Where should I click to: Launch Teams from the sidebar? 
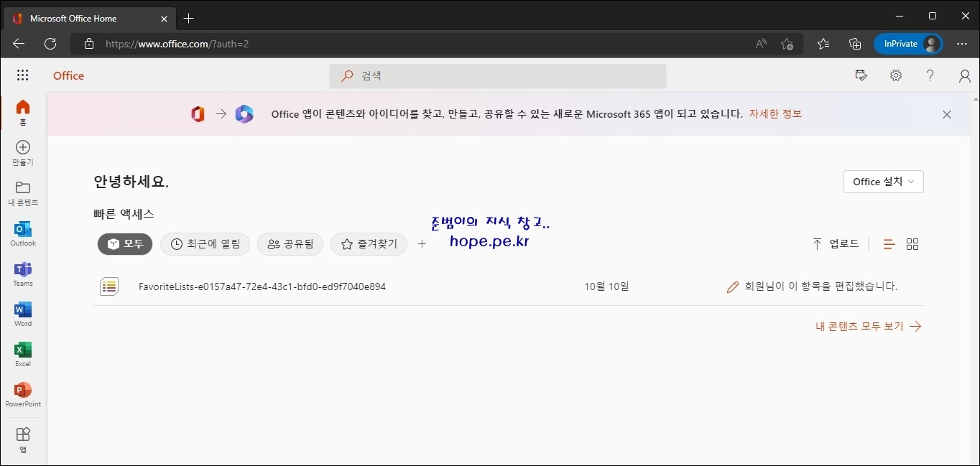point(23,274)
